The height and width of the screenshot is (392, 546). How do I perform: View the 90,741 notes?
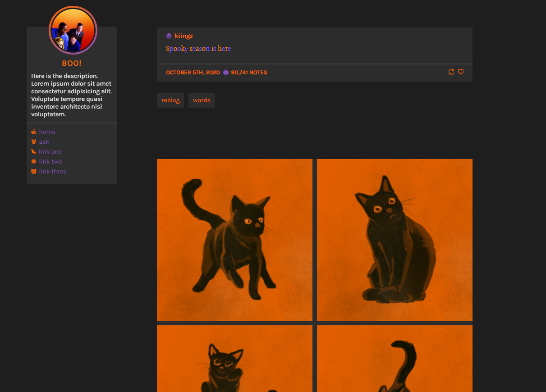tap(249, 73)
